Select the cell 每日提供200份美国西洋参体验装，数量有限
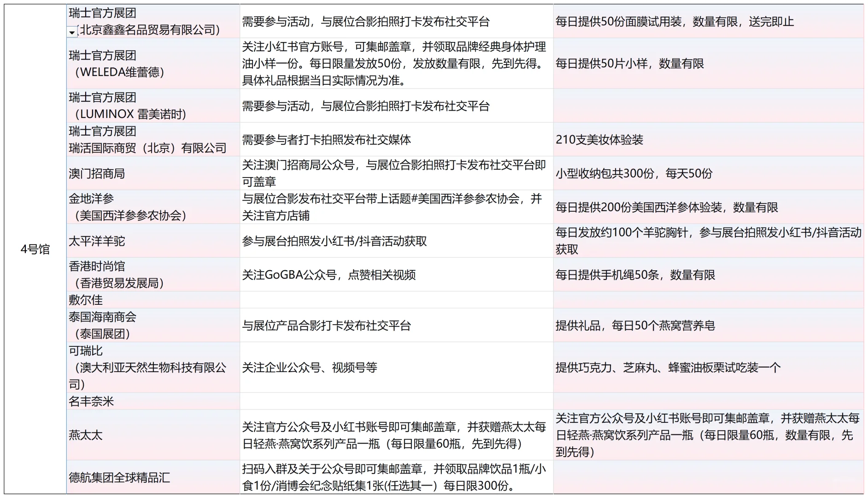This screenshot has height=498, width=868. coord(709,207)
